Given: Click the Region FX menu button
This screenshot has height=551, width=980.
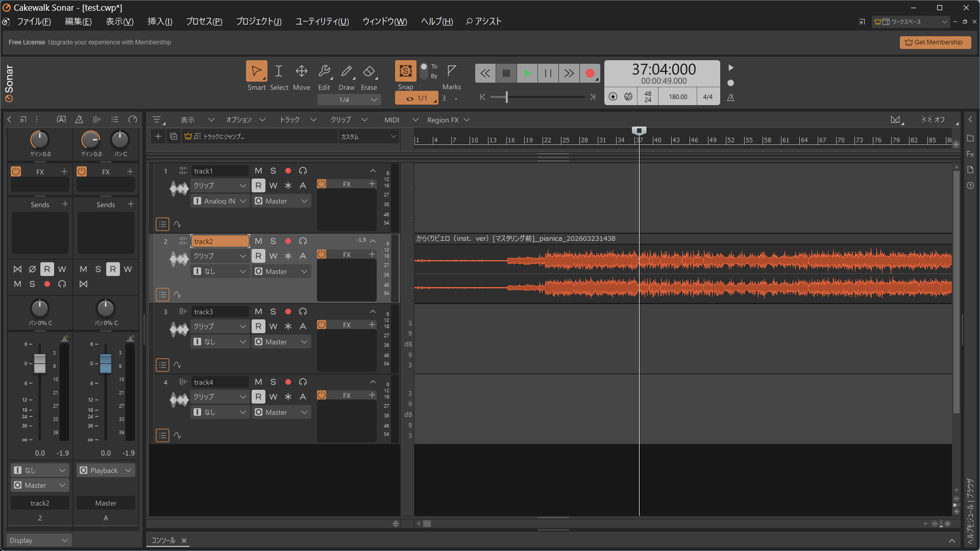Looking at the screenshot, I should 448,120.
